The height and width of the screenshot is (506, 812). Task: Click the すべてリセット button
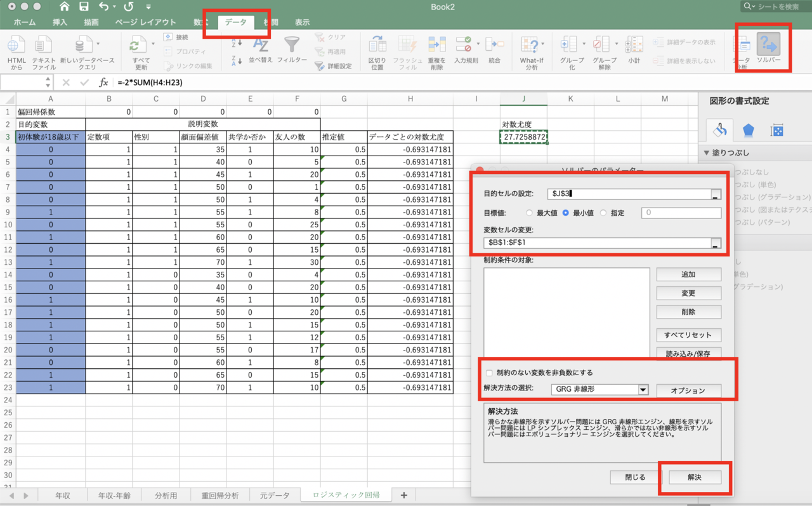point(688,335)
